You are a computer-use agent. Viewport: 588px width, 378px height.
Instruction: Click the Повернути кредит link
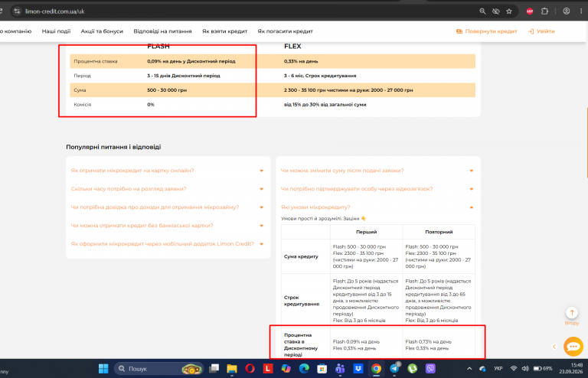[x=486, y=31]
